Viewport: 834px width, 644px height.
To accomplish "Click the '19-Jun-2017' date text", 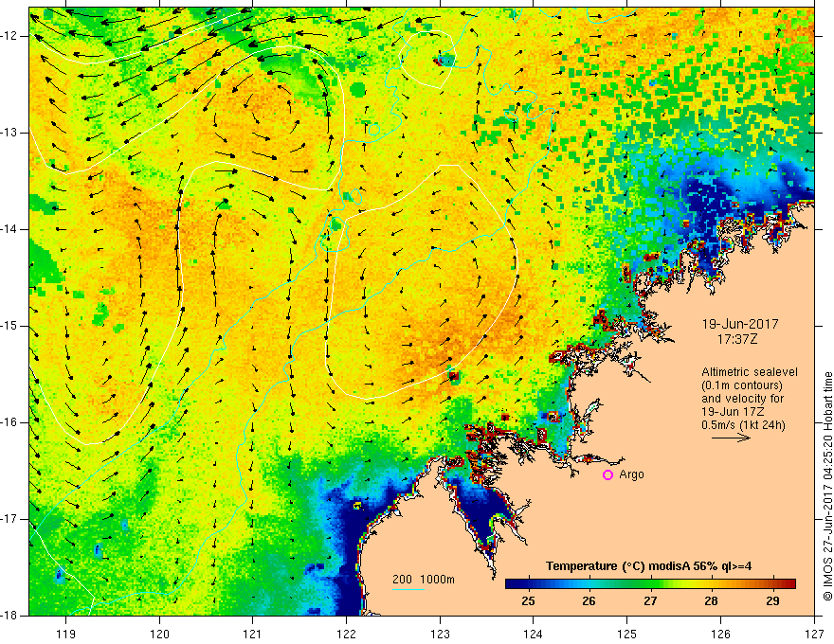I will tap(740, 324).
